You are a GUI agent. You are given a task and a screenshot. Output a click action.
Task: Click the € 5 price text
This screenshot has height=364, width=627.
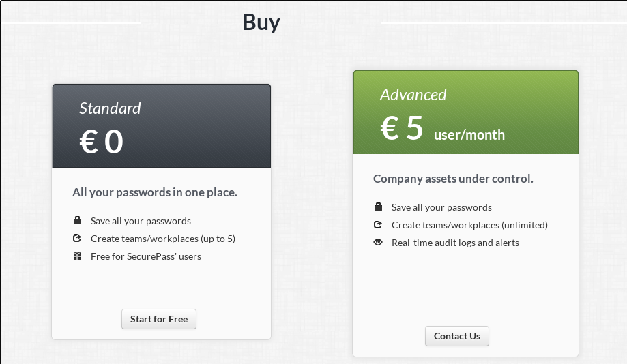click(402, 128)
